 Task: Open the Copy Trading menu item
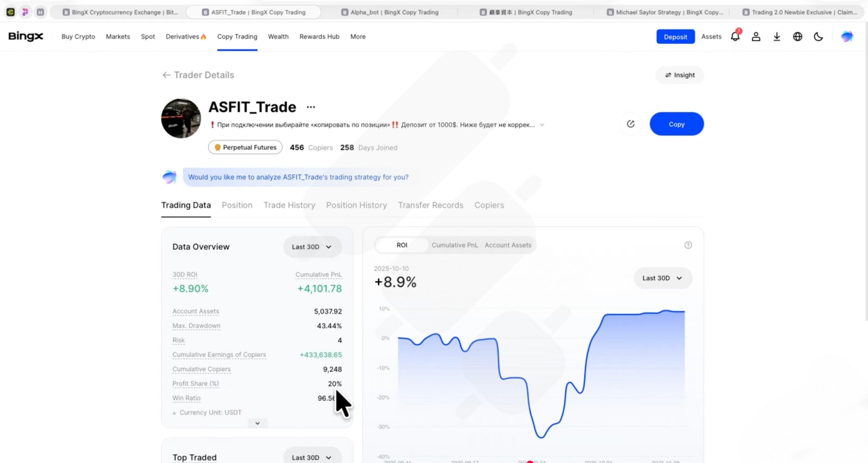[237, 37]
